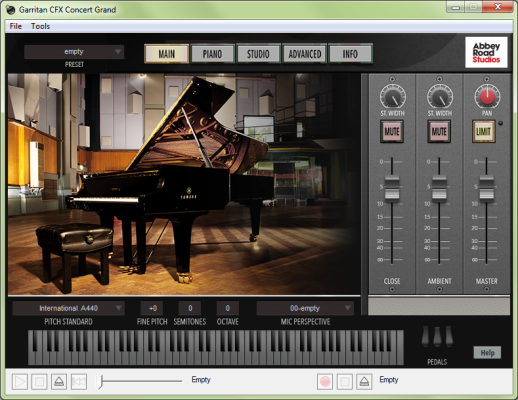This screenshot has height=400, width=518.
Task: Click the player position slider handle
Action: [x=99, y=381]
